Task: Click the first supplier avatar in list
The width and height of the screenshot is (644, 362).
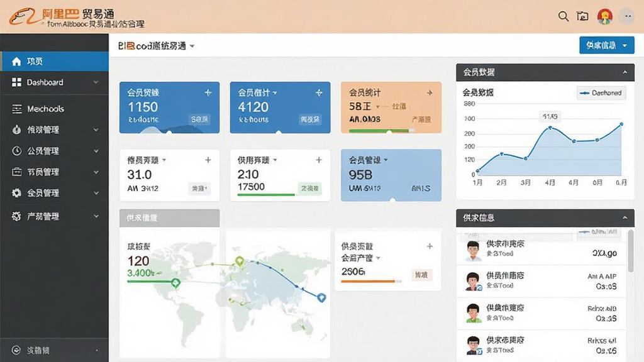Action: pos(474,250)
